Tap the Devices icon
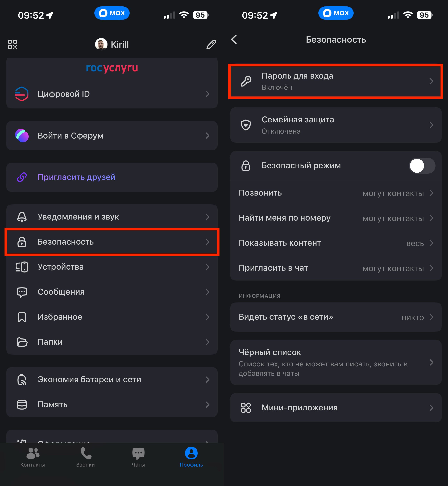This screenshot has height=486, width=448. (x=22, y=267)
